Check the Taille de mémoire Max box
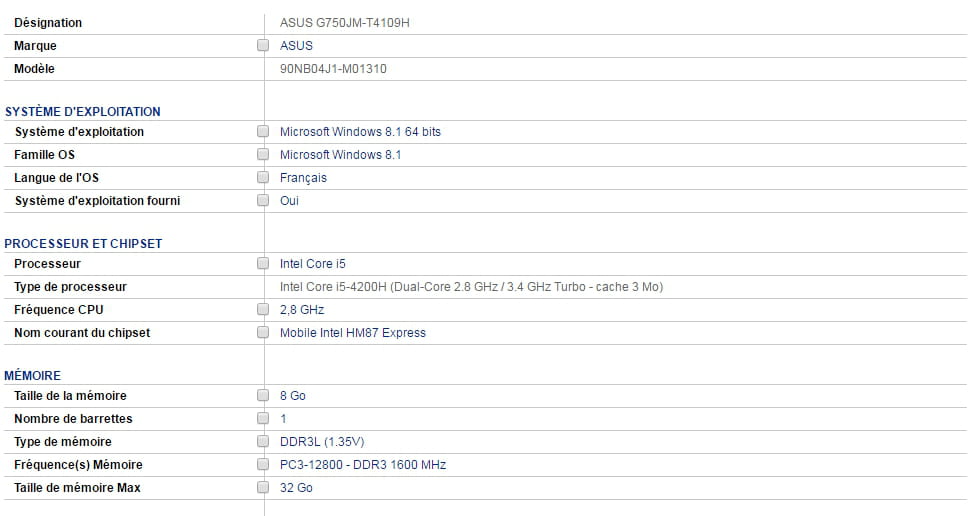Screen dimensions: 973x516 tap(263, 488)
